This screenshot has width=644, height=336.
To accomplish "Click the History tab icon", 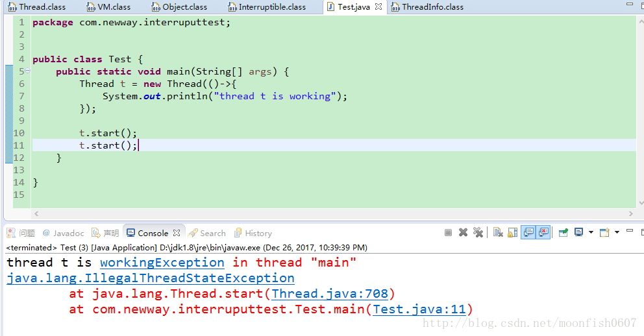I will coord(238,233).
